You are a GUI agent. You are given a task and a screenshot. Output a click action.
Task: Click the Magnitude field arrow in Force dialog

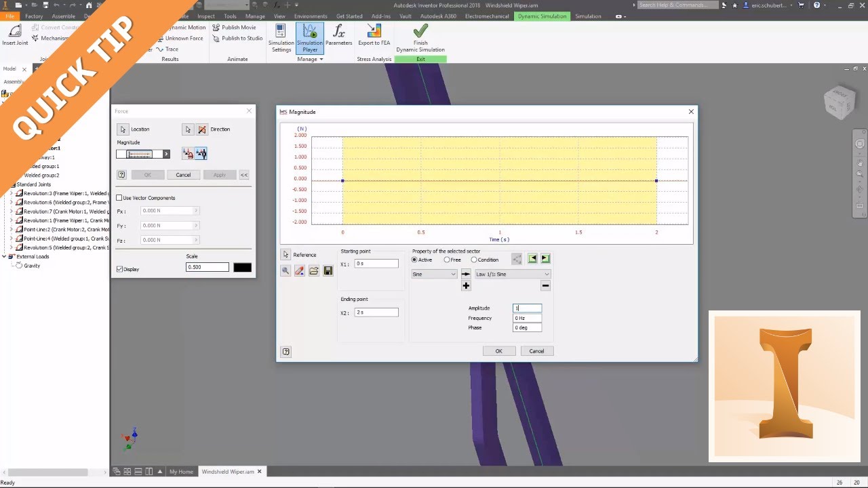(x=166, y=154)
